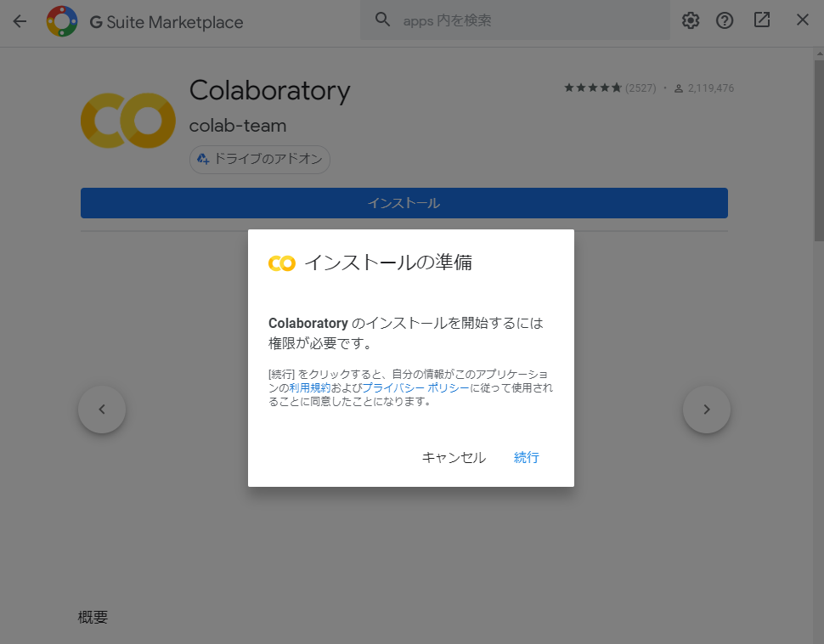Click the ドライブのアドオン badge
The image size is (824, 644).
pos(259,159)
